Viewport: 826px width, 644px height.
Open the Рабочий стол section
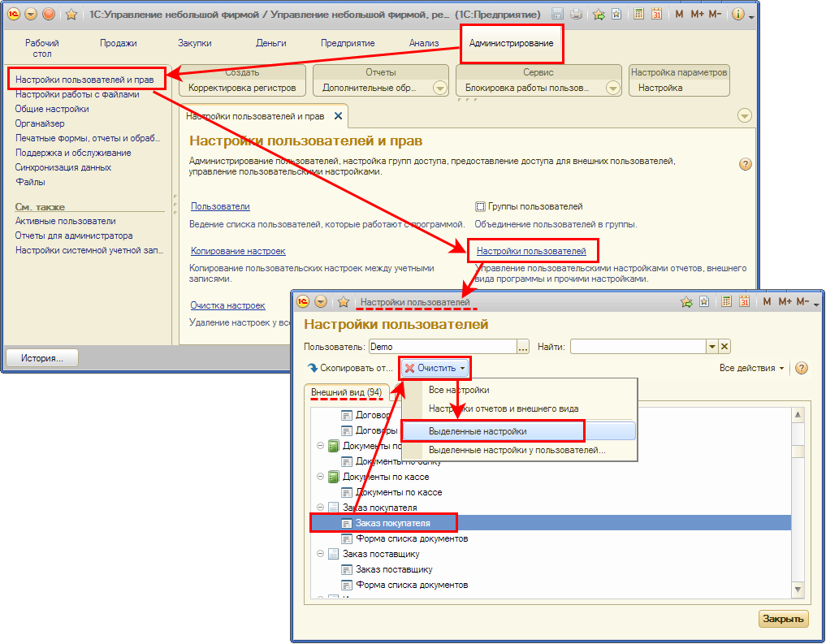click(x=42, y=48)
